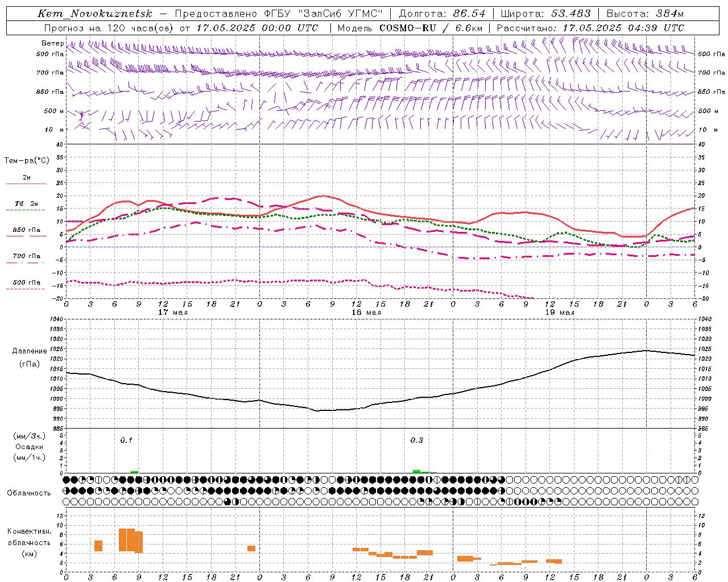The image size is (728, 582).
Task: Click the Ветер wind panel label
Action: [52, 43]
